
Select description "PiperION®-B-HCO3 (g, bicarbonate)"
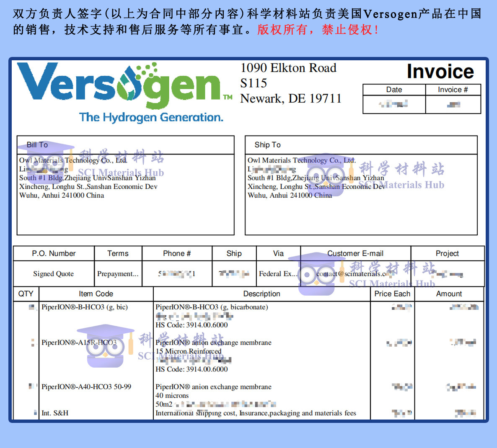pyautogui.click(x=212, y=307)
